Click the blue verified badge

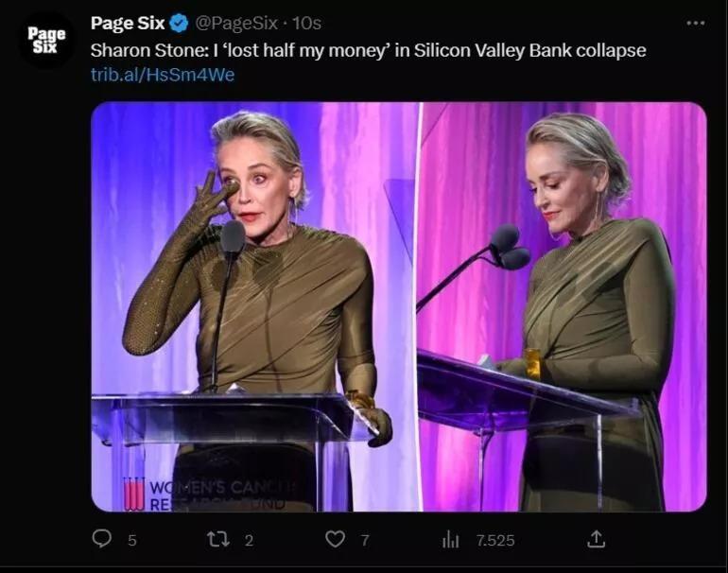[179, 24]
